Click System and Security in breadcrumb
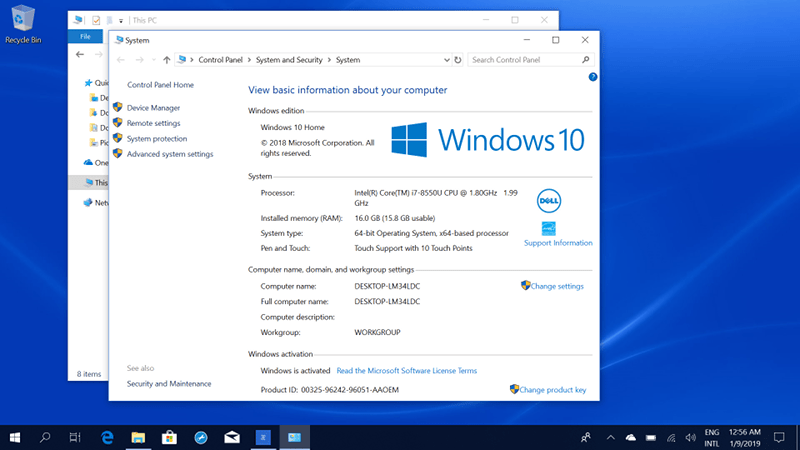Screen dimensions: 800x450 pos(289,60)
